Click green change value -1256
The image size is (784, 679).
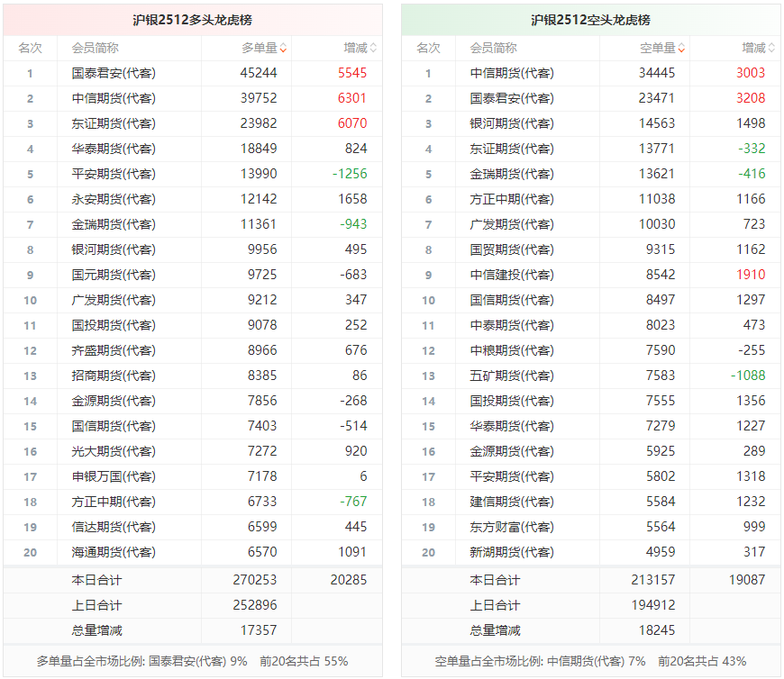[x=350, y=174]
